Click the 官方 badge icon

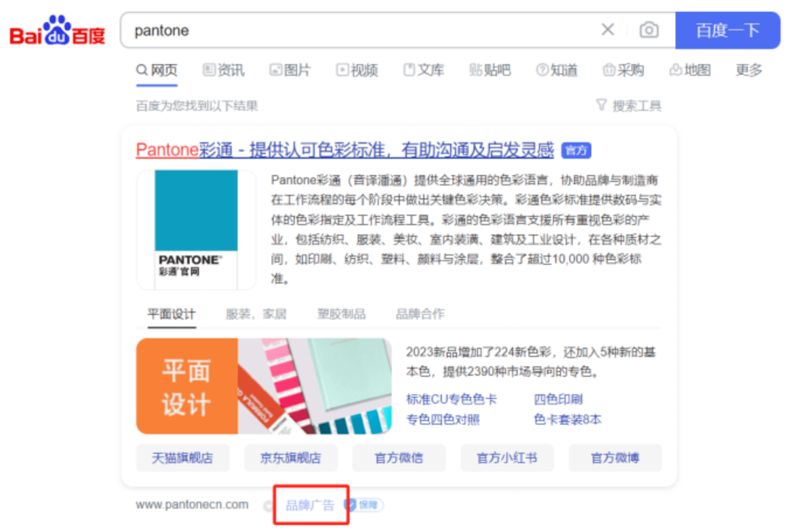576,150
